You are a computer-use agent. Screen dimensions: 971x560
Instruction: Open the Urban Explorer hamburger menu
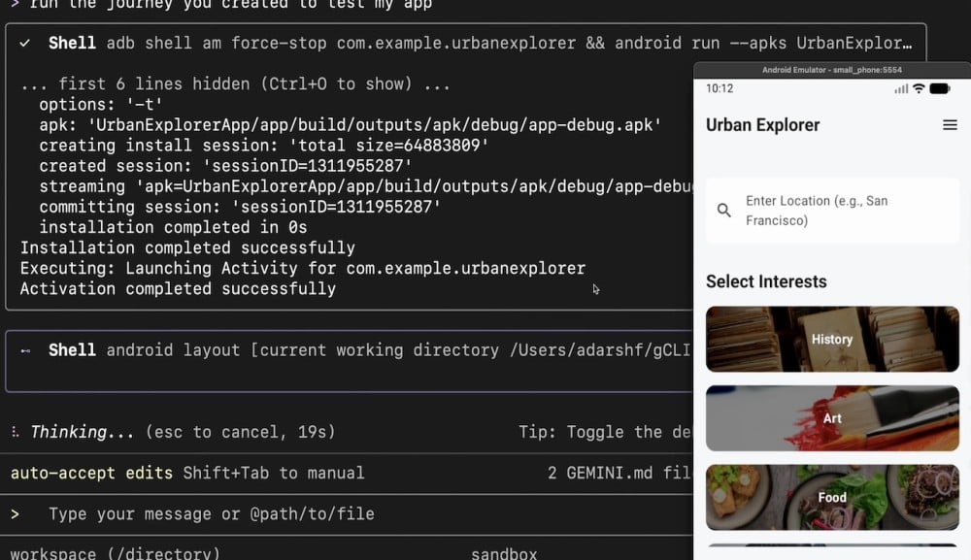pyautogui.click(x=952, y=124)
